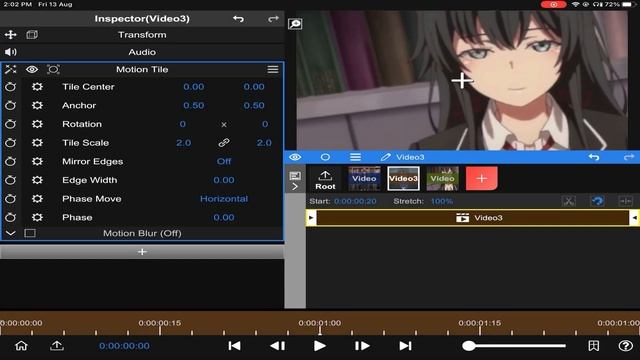The image size is (640, 360).
Task: Open the Motion Tile section header
Action: point(142,69)
